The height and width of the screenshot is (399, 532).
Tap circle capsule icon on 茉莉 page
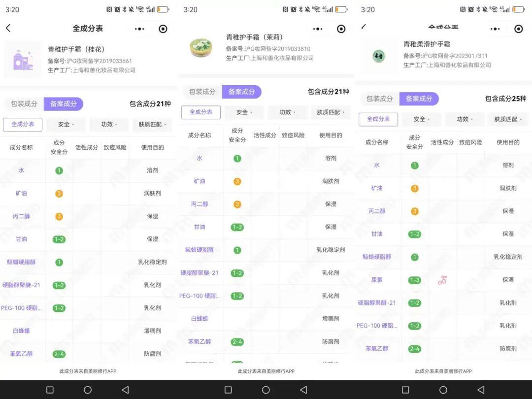(x=341, y=29)
